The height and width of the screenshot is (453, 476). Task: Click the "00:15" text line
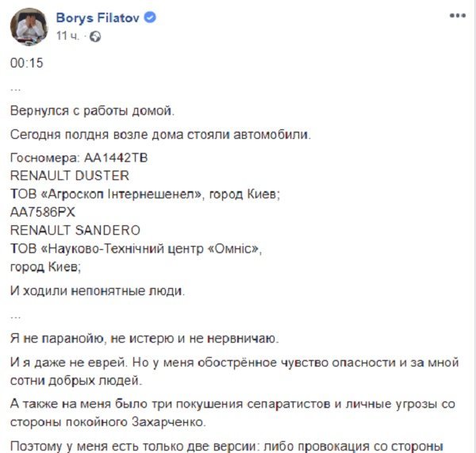coord(25,63)
